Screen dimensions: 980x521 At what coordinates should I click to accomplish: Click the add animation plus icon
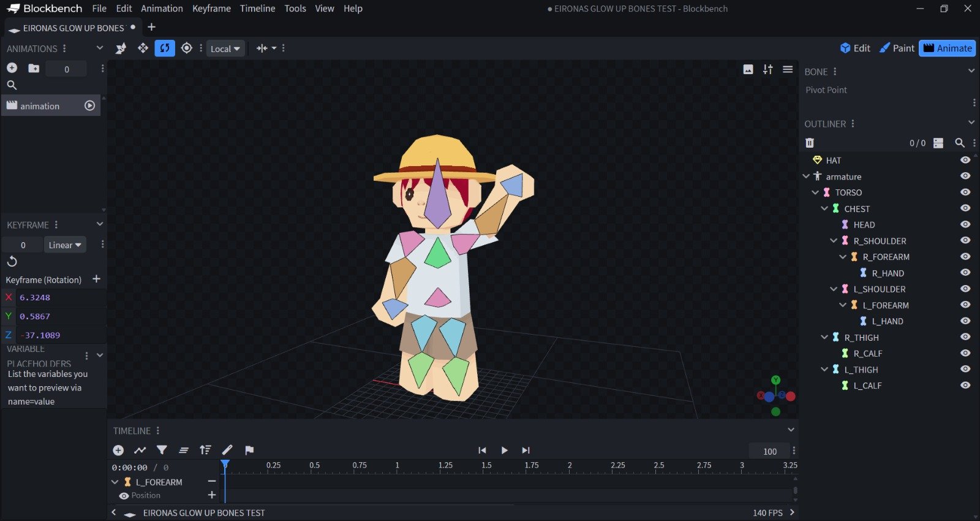point(12,69)
